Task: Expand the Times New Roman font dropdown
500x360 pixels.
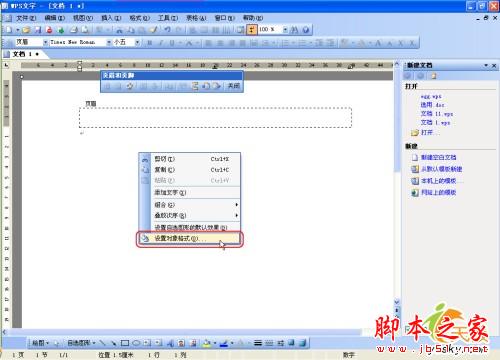Action: [x=109, y=42]
